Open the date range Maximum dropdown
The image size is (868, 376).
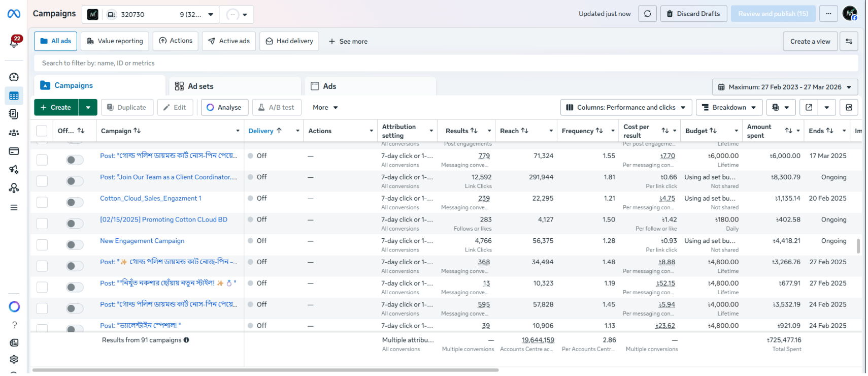tap(785, 87)
